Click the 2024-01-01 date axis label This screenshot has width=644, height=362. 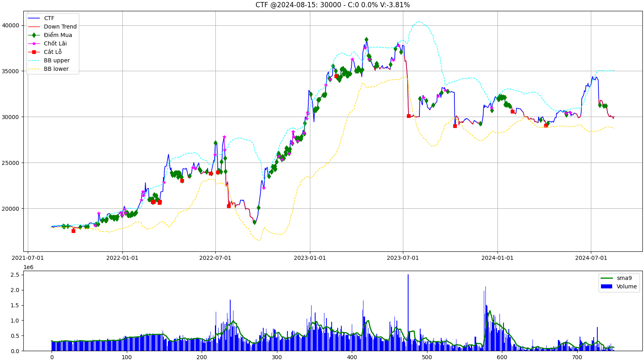coord(497,258)
